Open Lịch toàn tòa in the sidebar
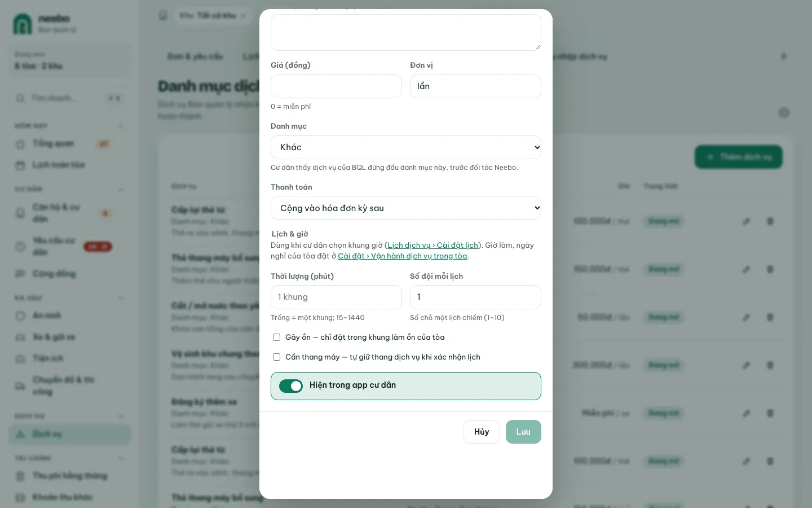Screen dimensions: 812x508 pyautogui.click(x=70, y=165)
